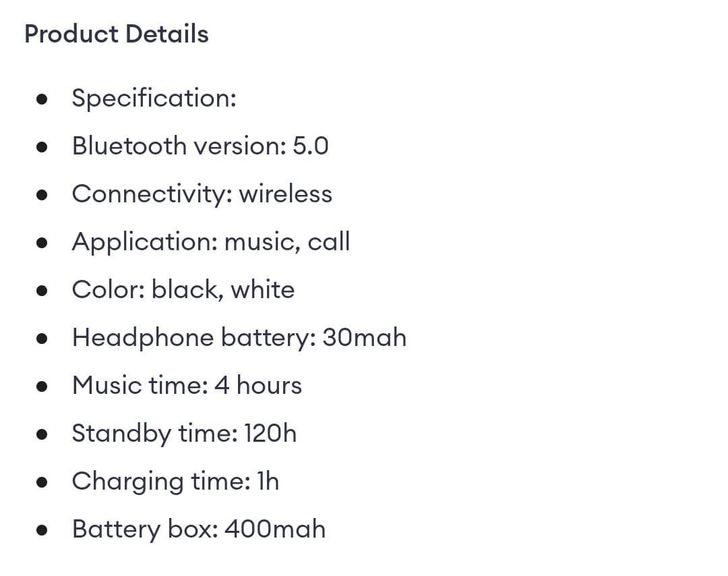Click the bullet next to Connectivity

click(x=42, y=196)
